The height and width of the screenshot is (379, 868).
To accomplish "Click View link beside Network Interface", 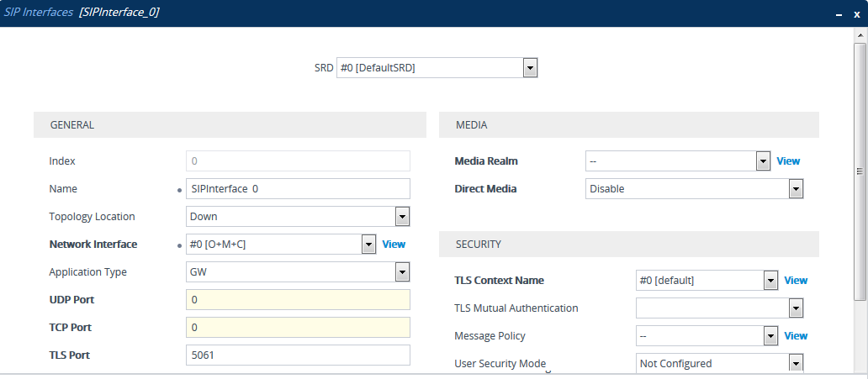I will (394, 245).
